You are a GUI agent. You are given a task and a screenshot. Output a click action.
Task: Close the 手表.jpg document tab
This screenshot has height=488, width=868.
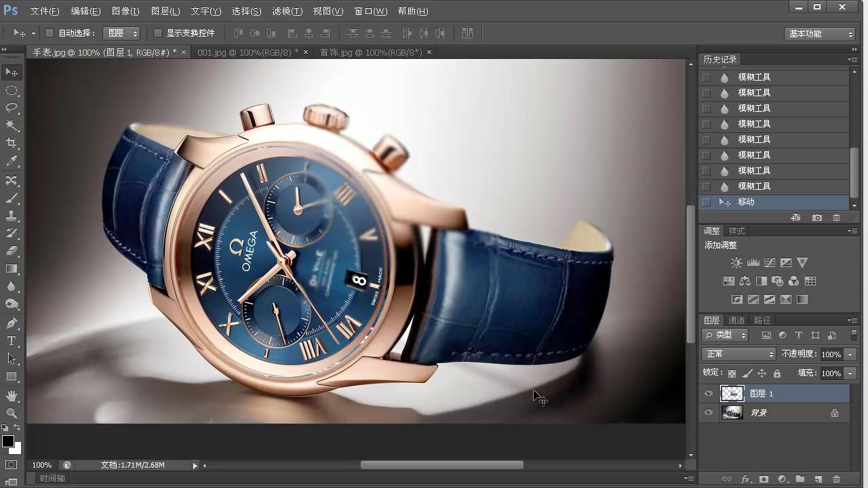[x=184, y=52]
